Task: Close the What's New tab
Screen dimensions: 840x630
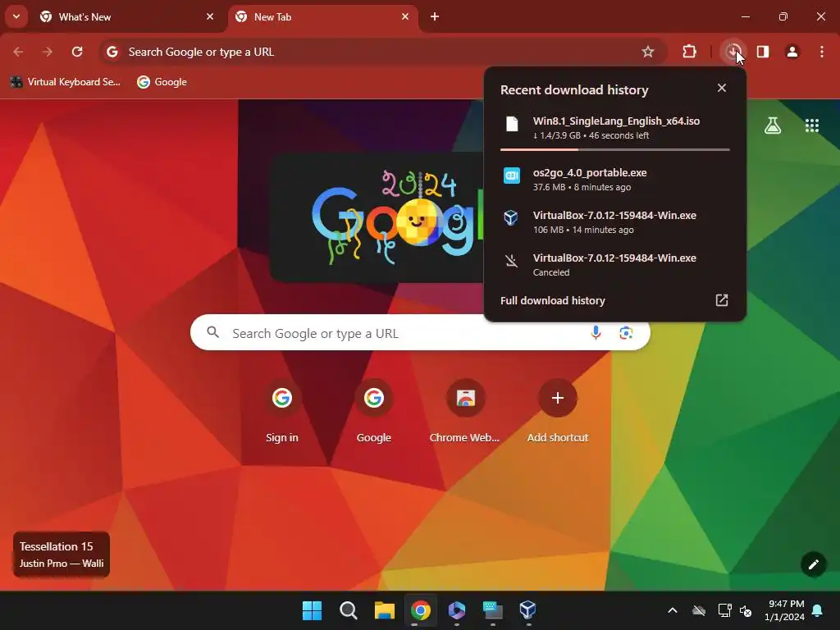Action: tap(210, 16)
